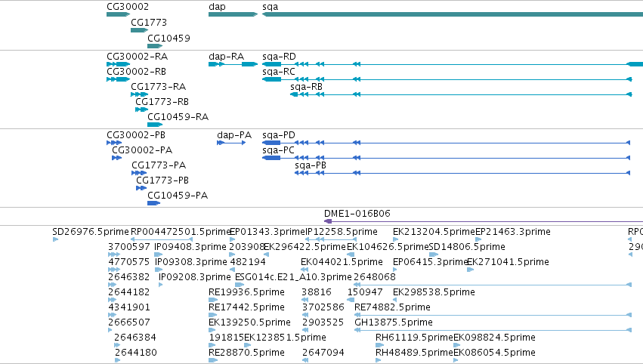The width and height of the screenshot is (643, 364).
Task: Click the CG1773 gene arrow
Action: (x=140, y=30)
